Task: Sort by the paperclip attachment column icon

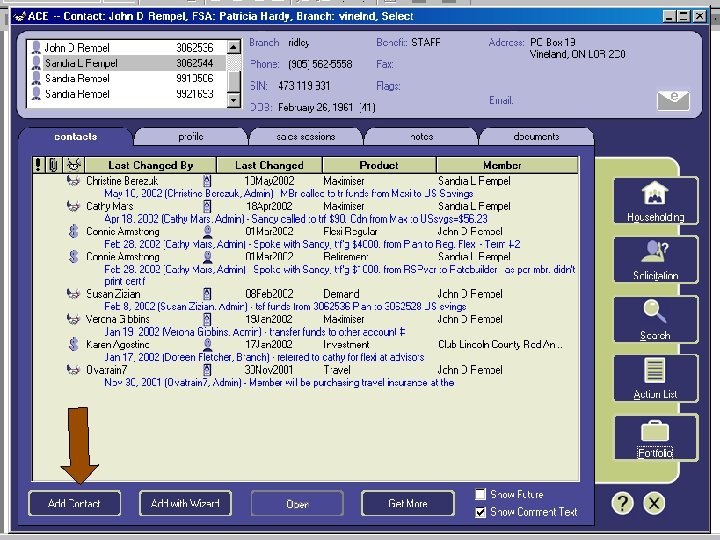Action: pos(54,164)
